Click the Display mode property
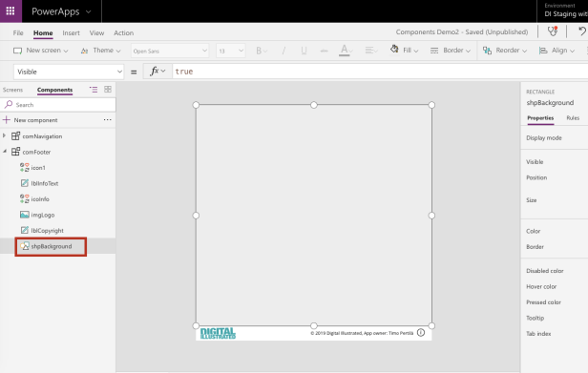Image resolution: width=588 pixels, height=373 pixels. click(x=544, y=138)
